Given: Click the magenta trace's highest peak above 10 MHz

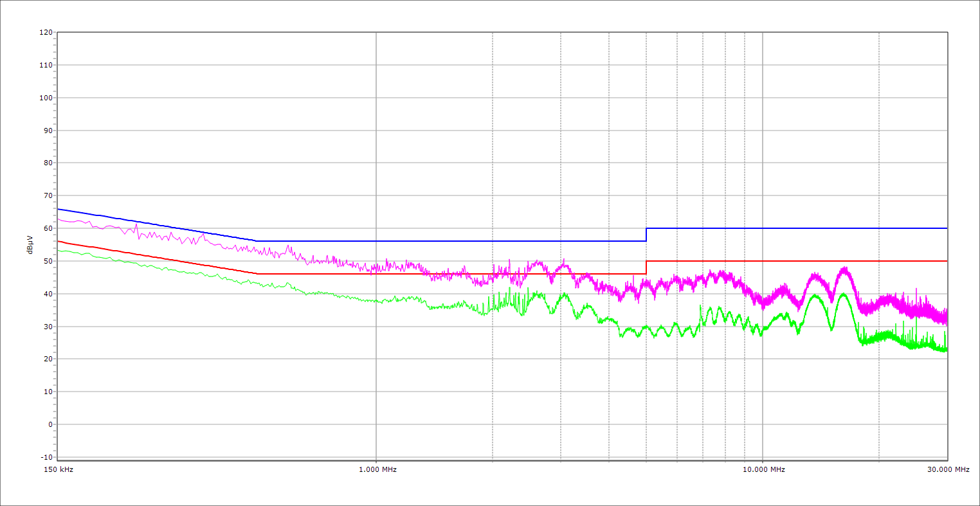Looking at the screenshot, I should click(x=844, y=268).
